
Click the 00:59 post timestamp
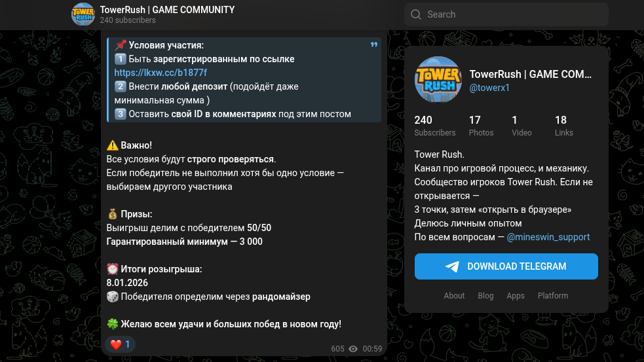point(372,349)
